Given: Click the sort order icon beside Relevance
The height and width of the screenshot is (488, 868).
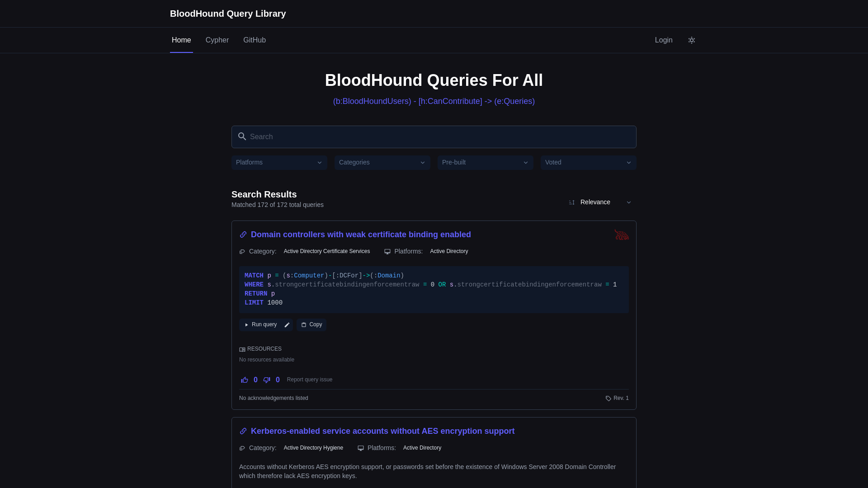Looking at the screenshot, I should (572, 202).
